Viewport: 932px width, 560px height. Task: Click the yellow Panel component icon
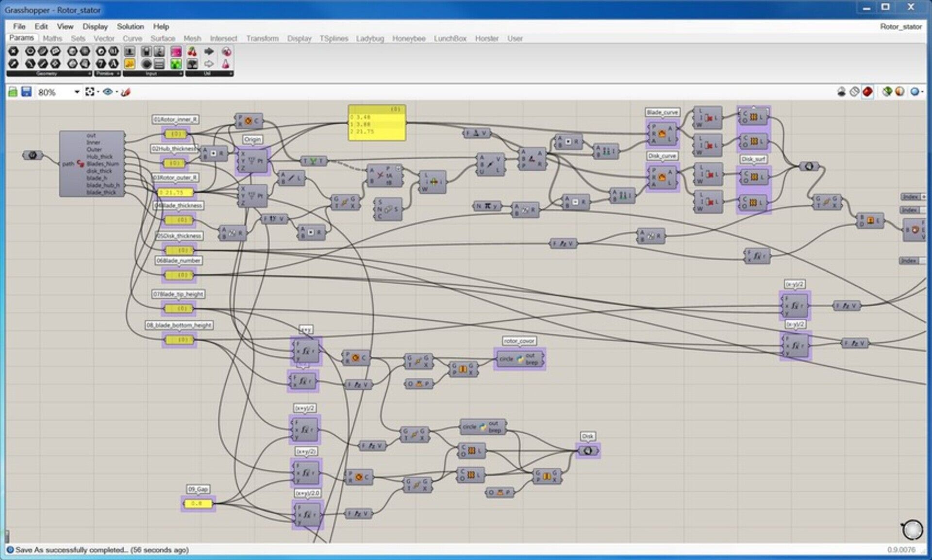tap(130, 64)
